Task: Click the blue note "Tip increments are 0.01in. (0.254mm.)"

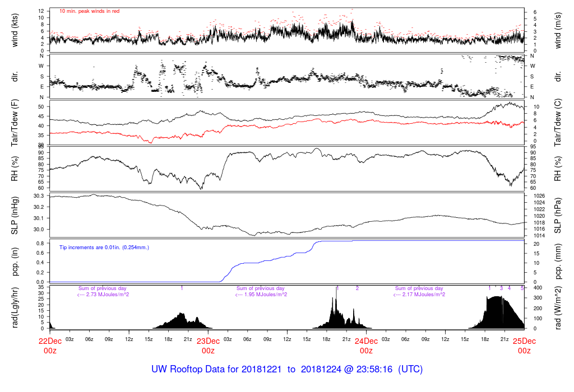Action: (x=104, y=248)
